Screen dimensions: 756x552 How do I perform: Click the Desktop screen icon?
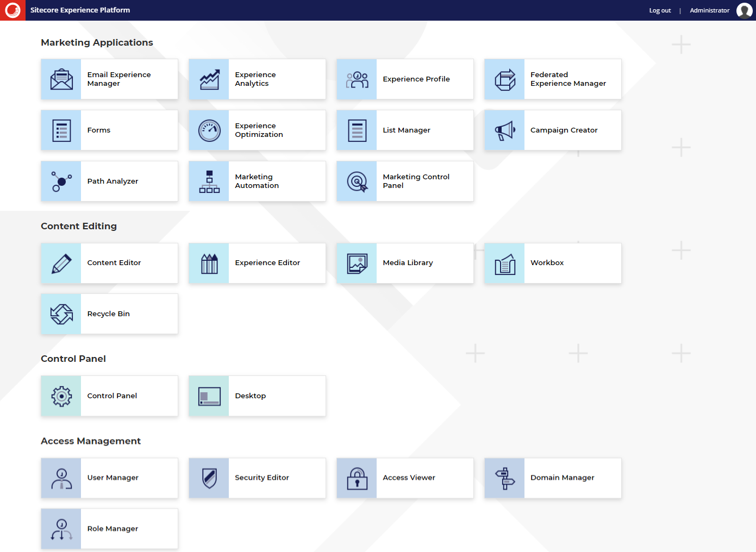[209, 396]
